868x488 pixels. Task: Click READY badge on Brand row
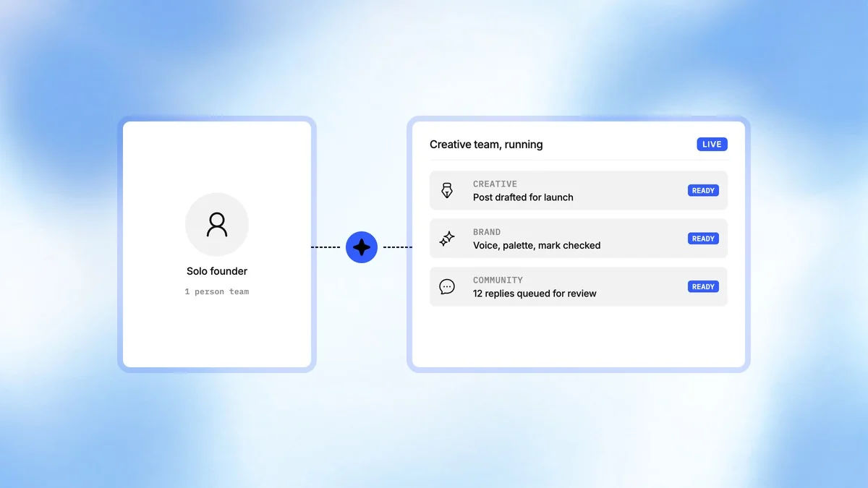point(703,239)
